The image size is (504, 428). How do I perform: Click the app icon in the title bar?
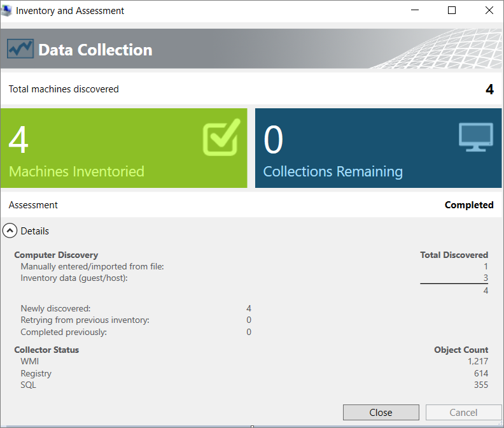pos(7,11)
